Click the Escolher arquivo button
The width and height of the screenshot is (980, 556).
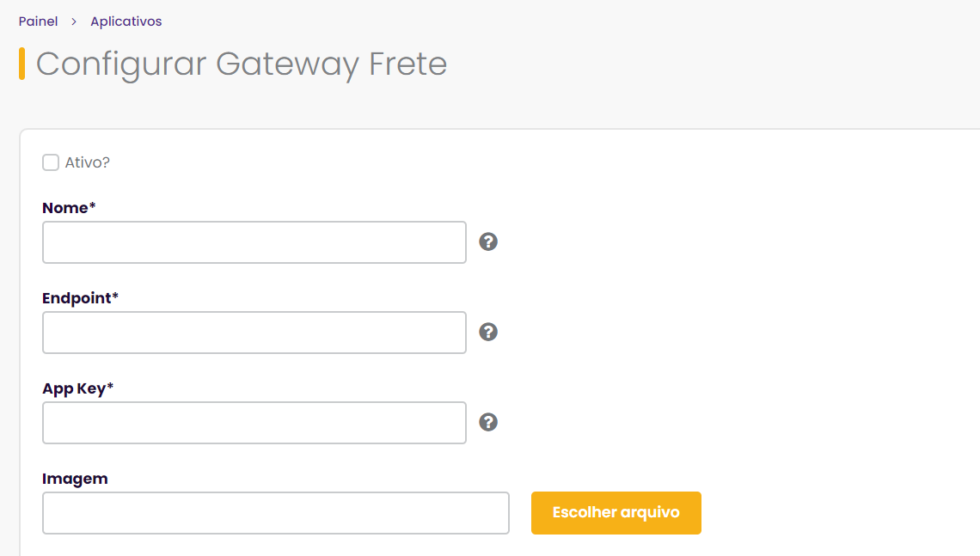616,513
